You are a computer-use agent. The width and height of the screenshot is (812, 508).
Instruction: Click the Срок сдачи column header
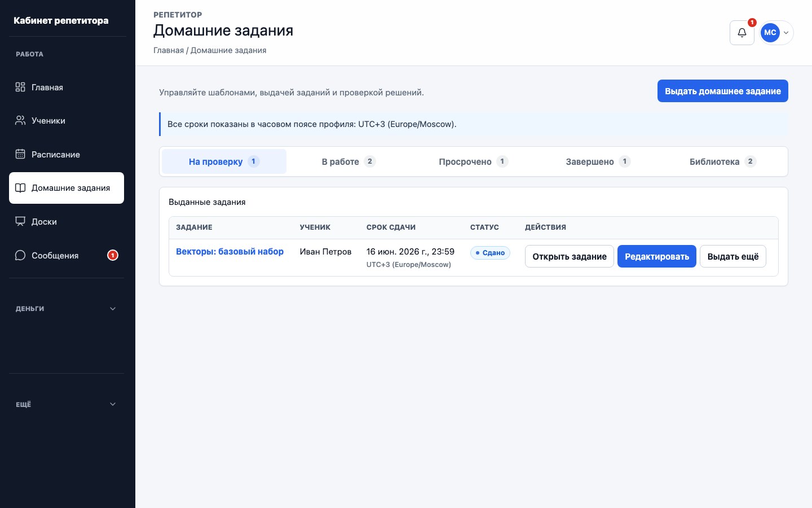click(x=391, y=227)
